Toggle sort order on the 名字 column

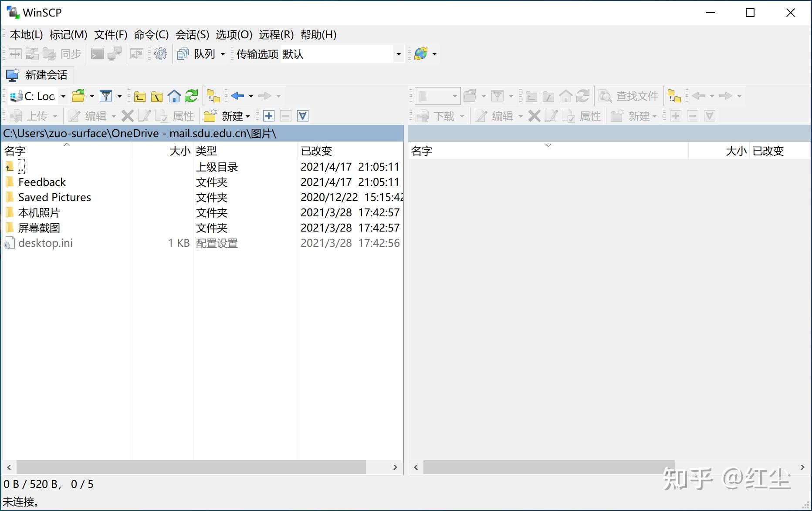[14, 151]
